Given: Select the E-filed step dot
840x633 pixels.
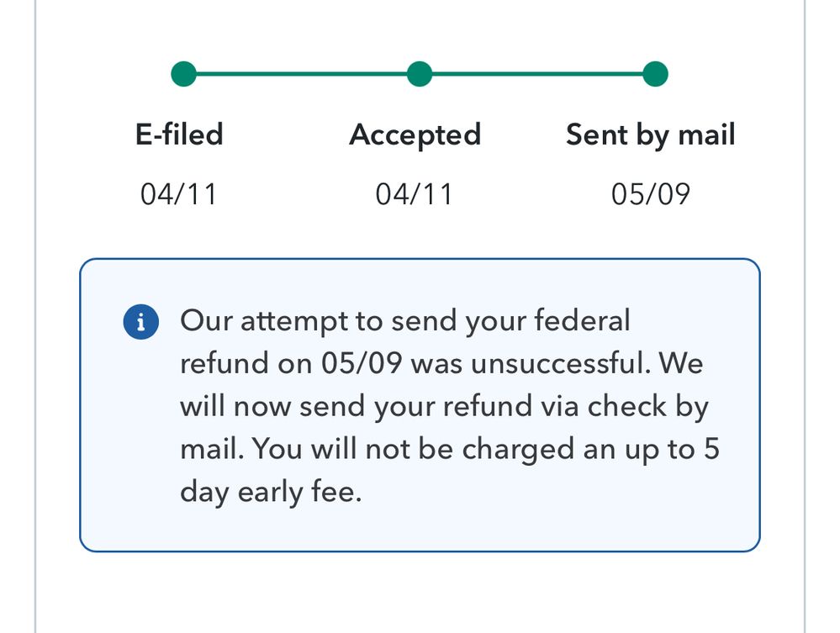Looking at the screenshot, I should [x=183, y=74].
